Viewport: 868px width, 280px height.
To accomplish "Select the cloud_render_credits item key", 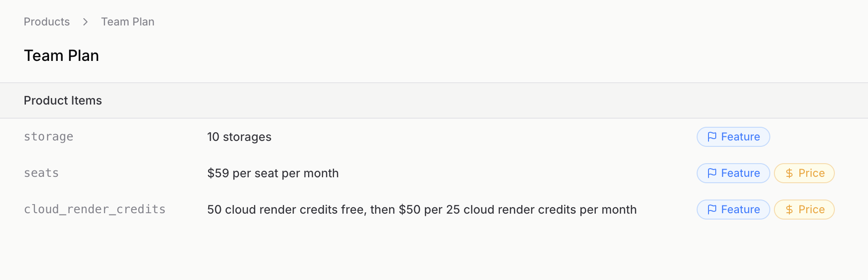I will click(x=95, y=210).
